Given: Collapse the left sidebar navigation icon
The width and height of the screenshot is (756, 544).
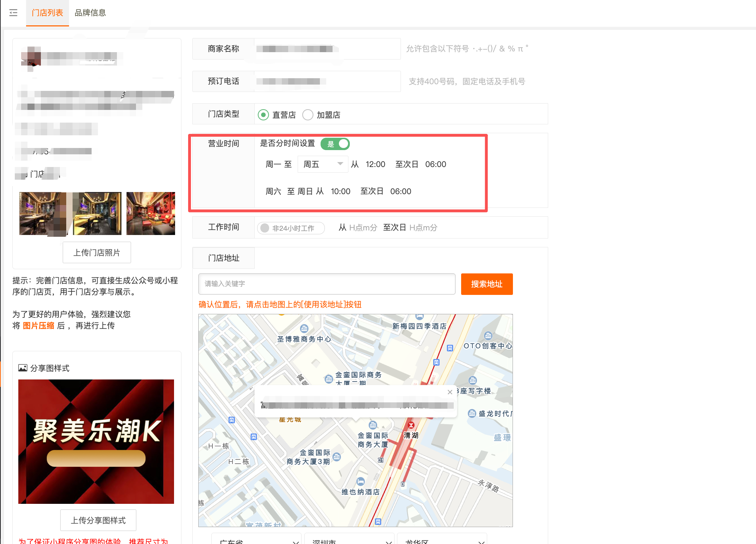Looking at the screenshot, I should [x=13, y=13].
